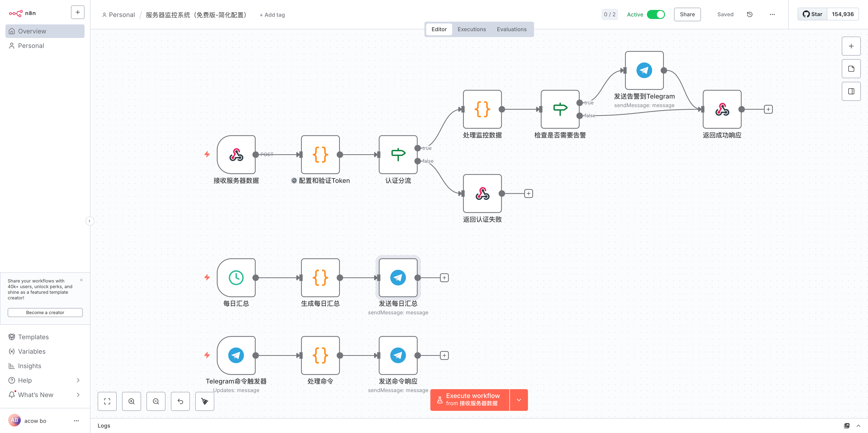Click the zoom in magnifier icon

click(x=131, y=401)
